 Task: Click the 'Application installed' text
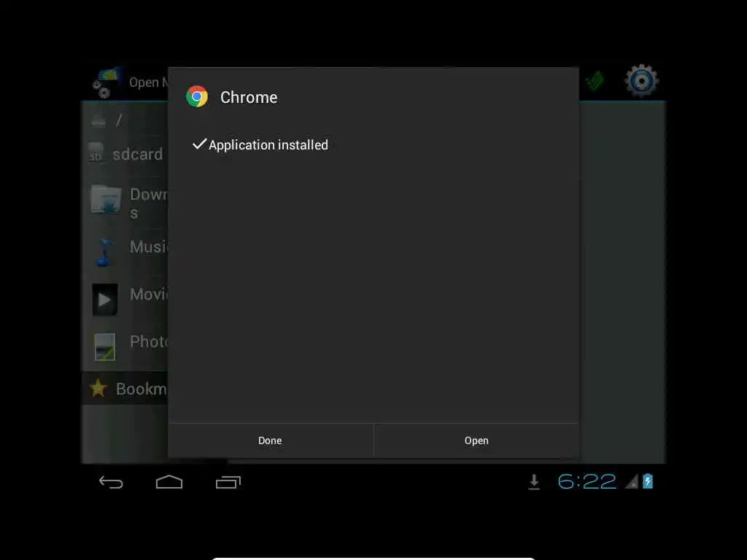(x=268, y=145)
